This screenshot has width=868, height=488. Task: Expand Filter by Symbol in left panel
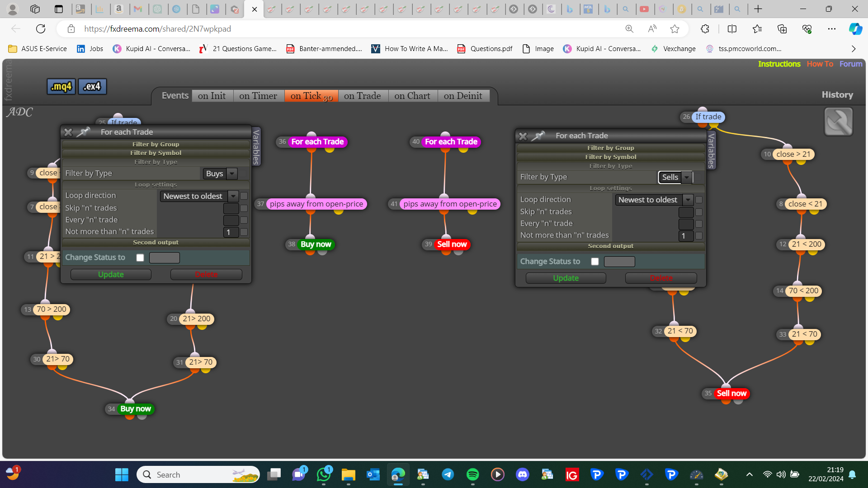[156, 153]
